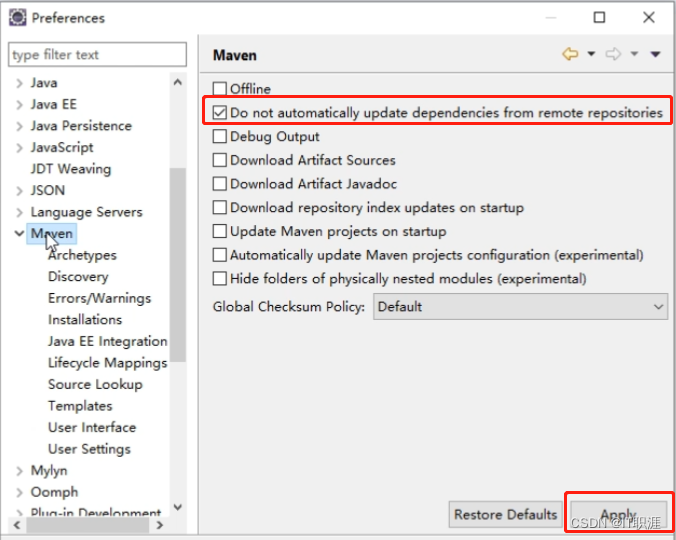The height and width of the screenshot is (540, 676).
Task: Enable Download repository index updates on startup
Action: (219, 207)
